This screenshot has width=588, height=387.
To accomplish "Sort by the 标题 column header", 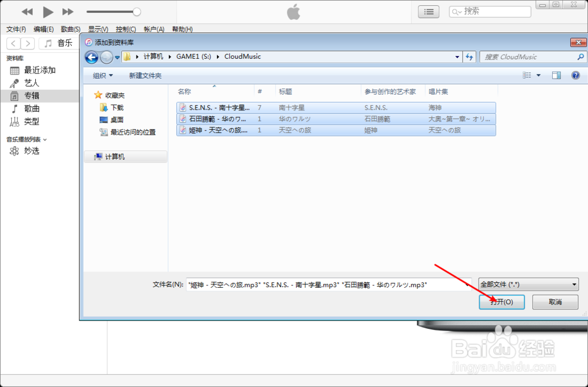I will tap(318, 92).
